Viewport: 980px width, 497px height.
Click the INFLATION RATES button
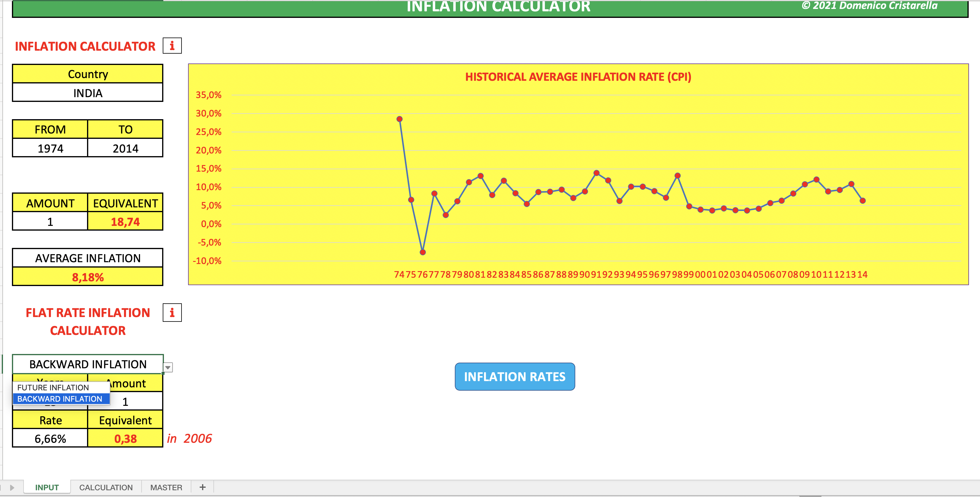515,377
